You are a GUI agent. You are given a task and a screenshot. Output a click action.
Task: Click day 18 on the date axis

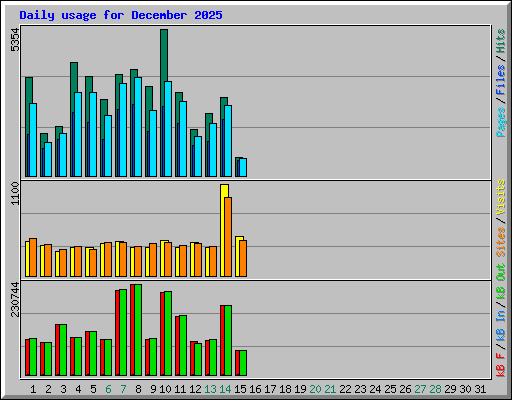click(x=285, y=389)
